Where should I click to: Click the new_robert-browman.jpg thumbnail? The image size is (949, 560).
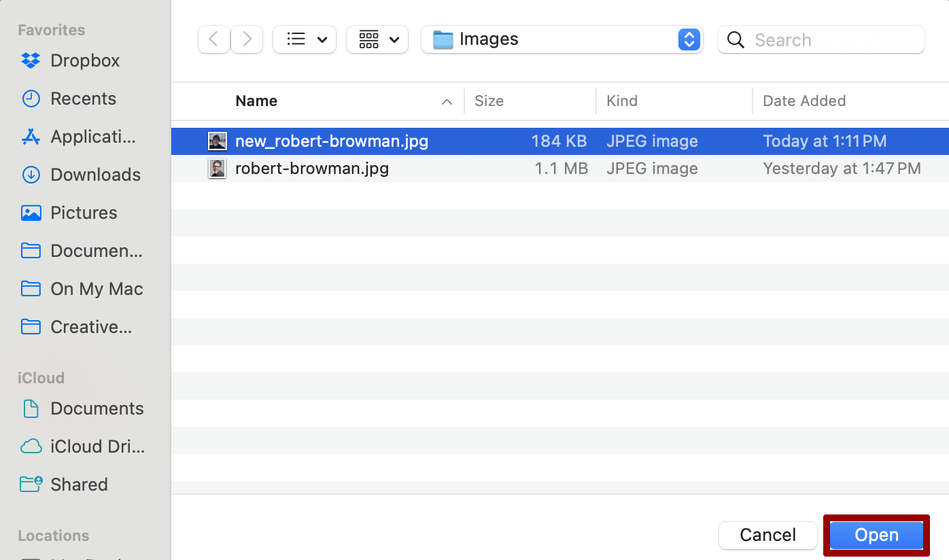217,141
